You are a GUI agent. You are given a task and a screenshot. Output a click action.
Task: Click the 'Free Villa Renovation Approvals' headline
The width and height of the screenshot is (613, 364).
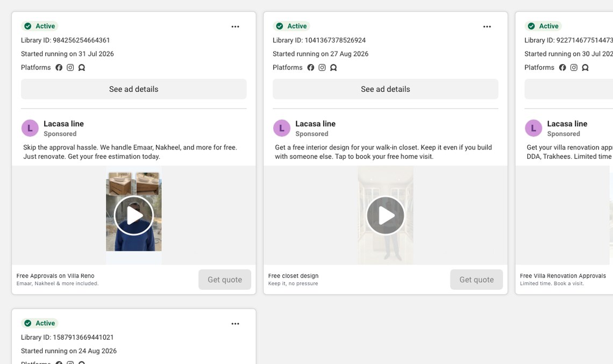(x=563, y=276)
